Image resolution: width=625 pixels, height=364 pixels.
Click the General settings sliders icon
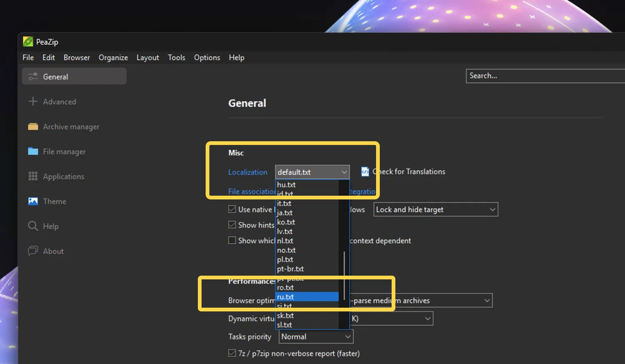(x=33, y=77)
